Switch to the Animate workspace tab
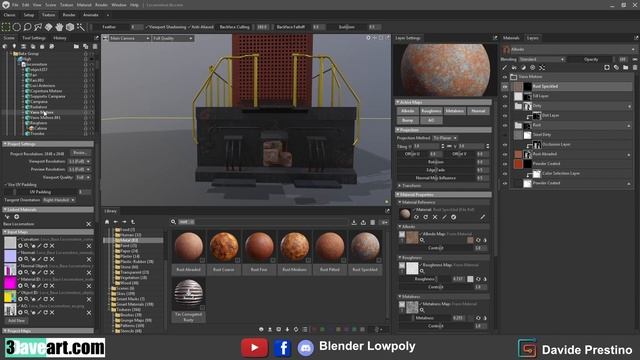Image resolution: width=640 pixels, height=360 pixels. tap(91, 15)
